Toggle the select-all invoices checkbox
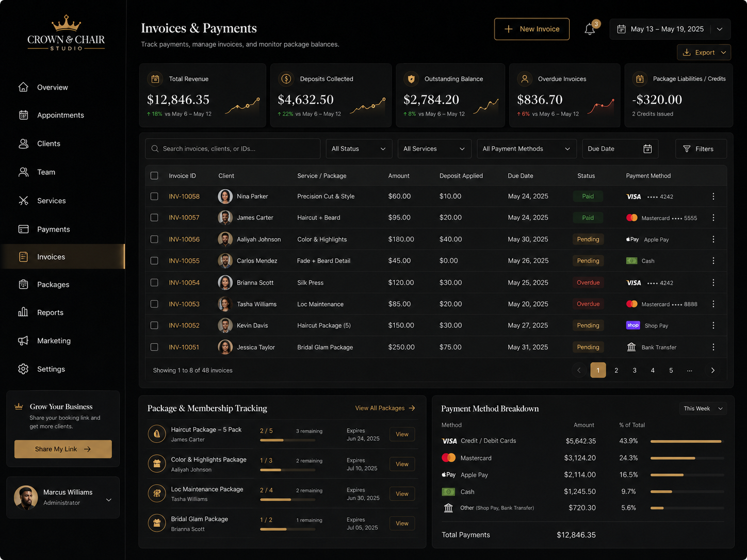Screen dimensions: 747x560 tap(154, 176)
